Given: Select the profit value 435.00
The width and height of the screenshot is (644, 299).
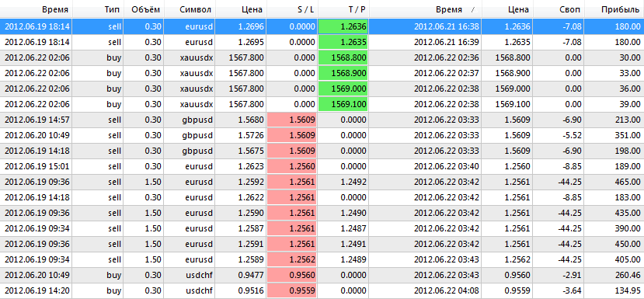Looking at the screenshot, I should pyautogui.click(x=628, y=213).
